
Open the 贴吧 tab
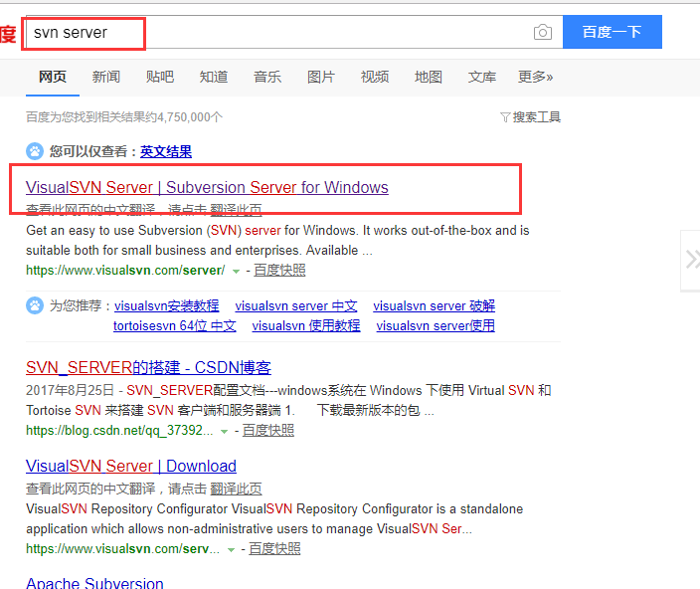159,77
